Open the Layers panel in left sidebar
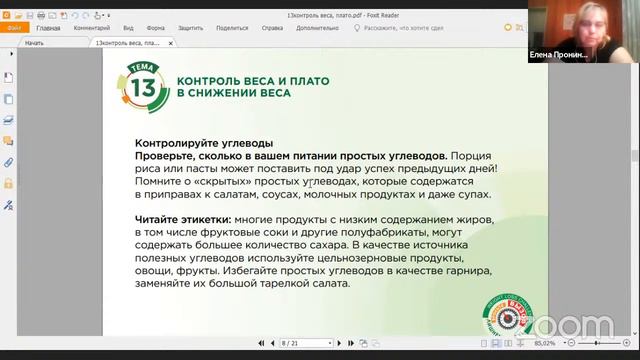The image size is (640, 360). 8,120
